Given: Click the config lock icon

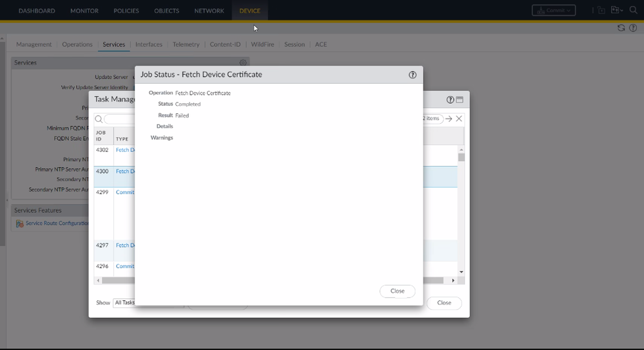Looking at the screenshot, I should [x=601, y=10].
